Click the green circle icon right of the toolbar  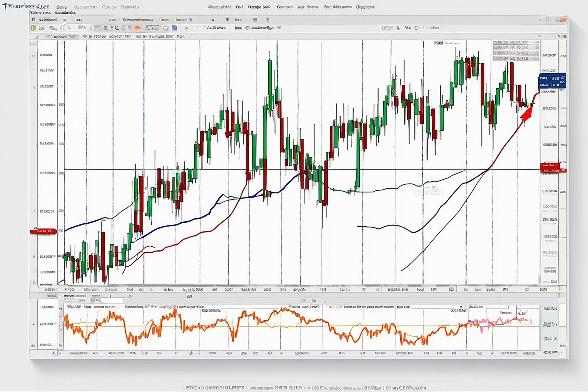coord(416,28)
